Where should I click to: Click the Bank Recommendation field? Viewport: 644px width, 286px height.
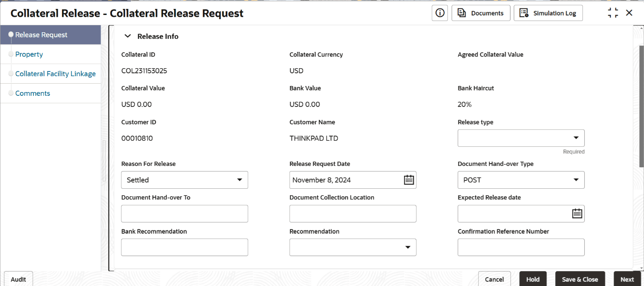coord(184,247)
